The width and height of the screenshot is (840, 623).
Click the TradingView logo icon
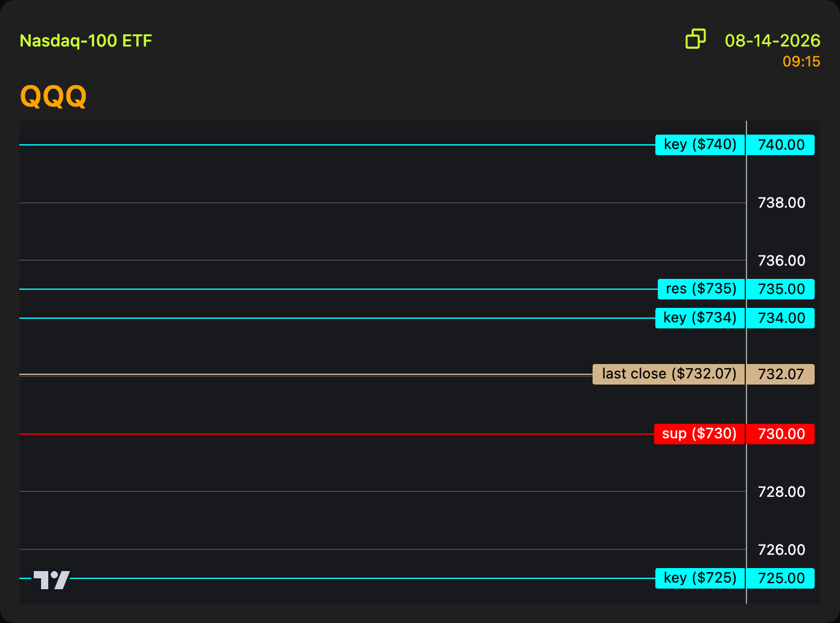(51, 580)
